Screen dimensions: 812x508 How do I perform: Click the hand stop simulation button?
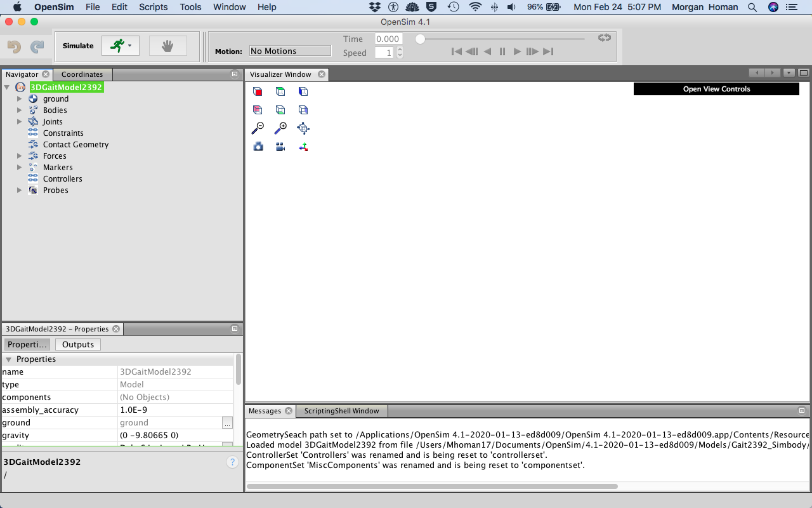pyautogui.click(x=168, y=46)
